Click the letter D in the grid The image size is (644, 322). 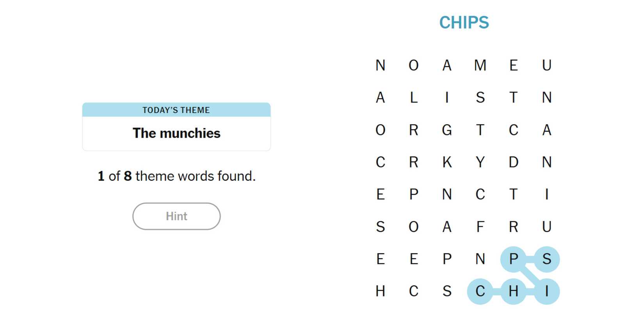(x=513, y=162)
